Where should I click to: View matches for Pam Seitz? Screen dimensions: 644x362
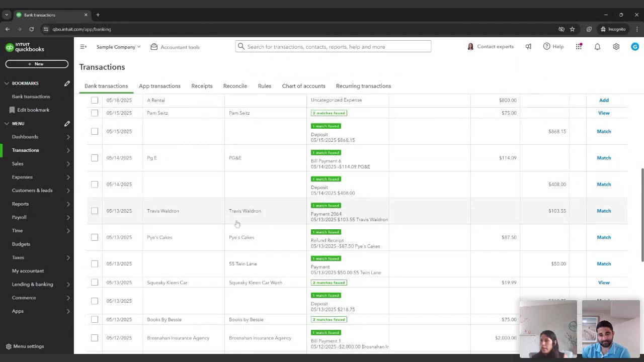coord(604,113)
